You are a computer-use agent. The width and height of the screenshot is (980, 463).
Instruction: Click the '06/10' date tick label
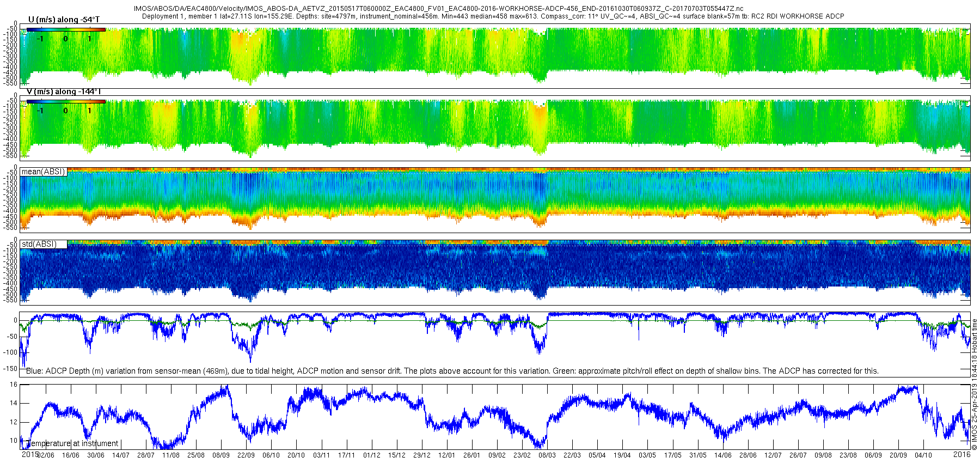pyautogui.click(x=271, y=455)
